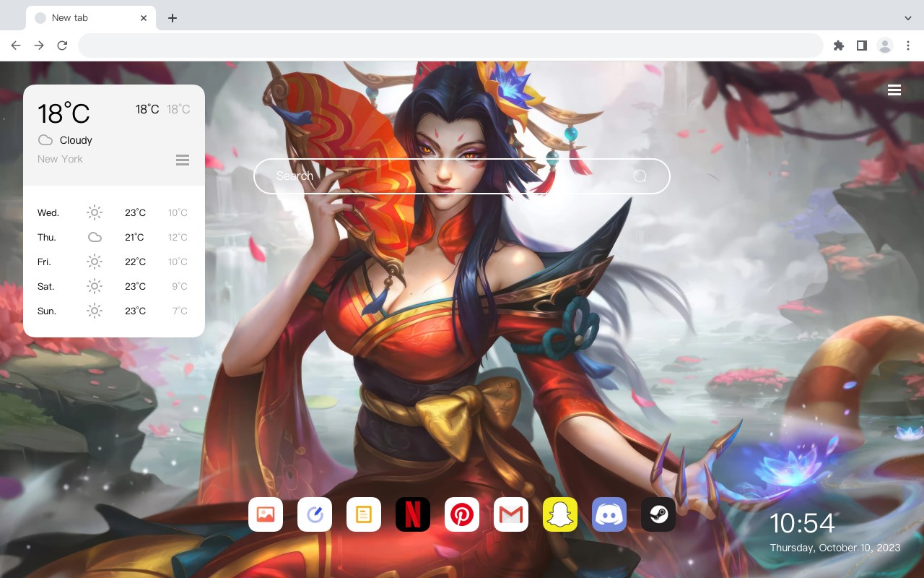924x578 pixels.
Task: Open the hamburger menu at top right of page
Action: [894, 90]
